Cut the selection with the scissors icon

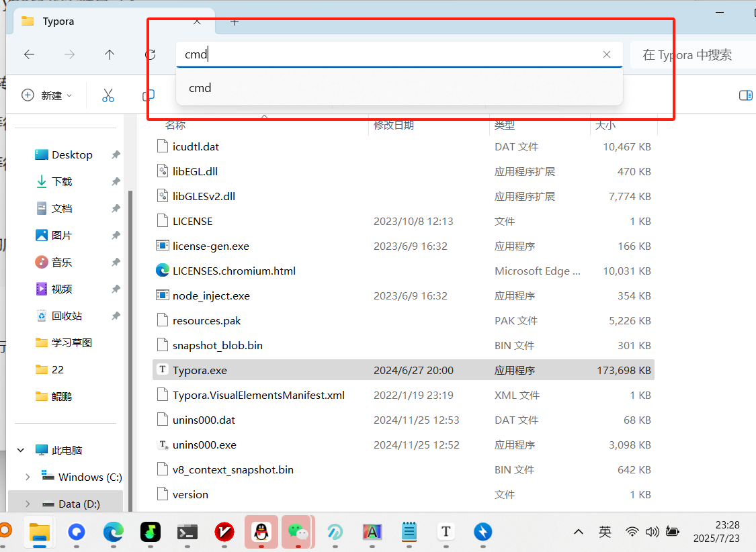point(108,95)
